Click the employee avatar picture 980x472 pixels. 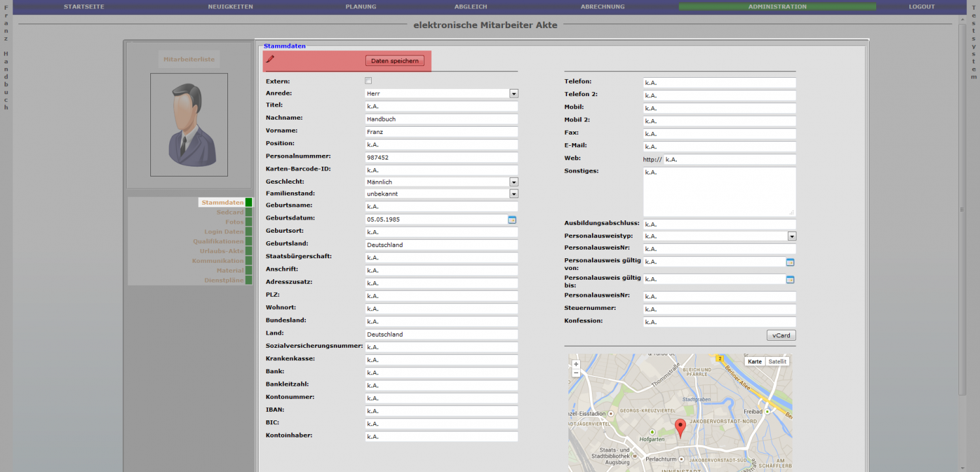pos(189,125)
